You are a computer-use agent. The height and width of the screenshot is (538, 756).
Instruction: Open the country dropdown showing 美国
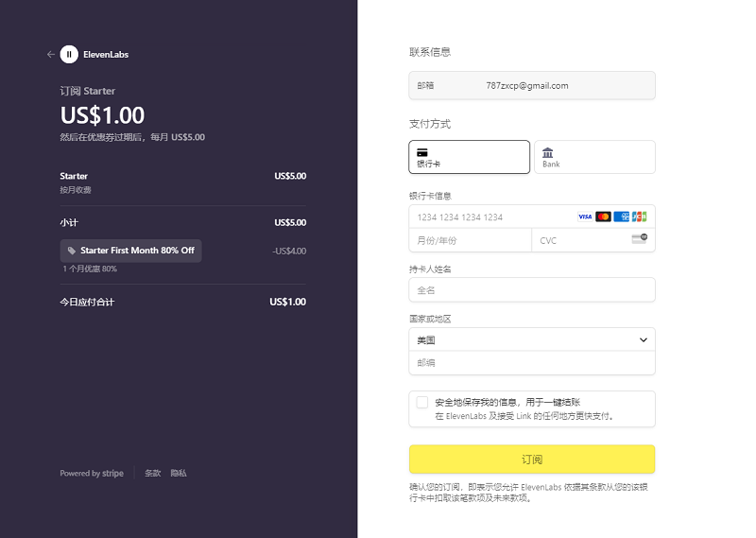tap(532, 339)
